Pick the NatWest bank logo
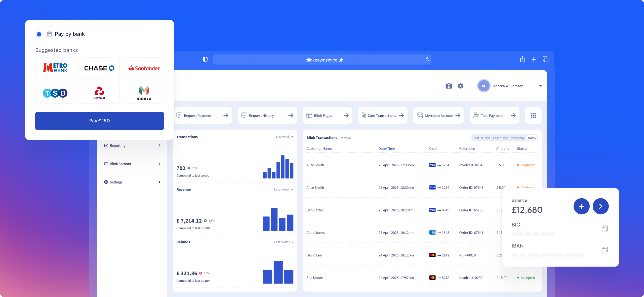The width and height of the screenshot is (644, 297). click(100, 93)
